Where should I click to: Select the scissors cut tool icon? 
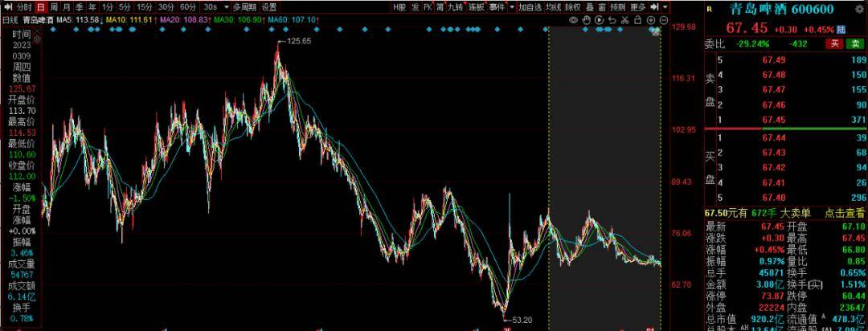coord(625,20)
